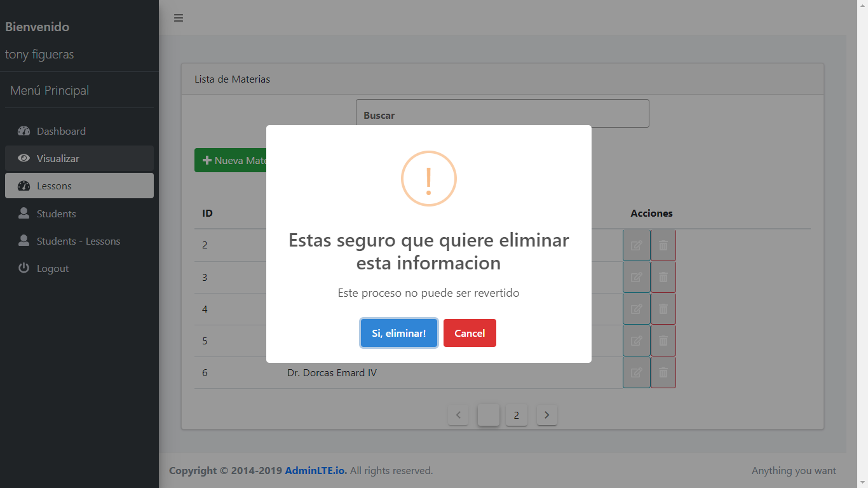
Task: Click the Students person icon
Action: coord(24,213)
